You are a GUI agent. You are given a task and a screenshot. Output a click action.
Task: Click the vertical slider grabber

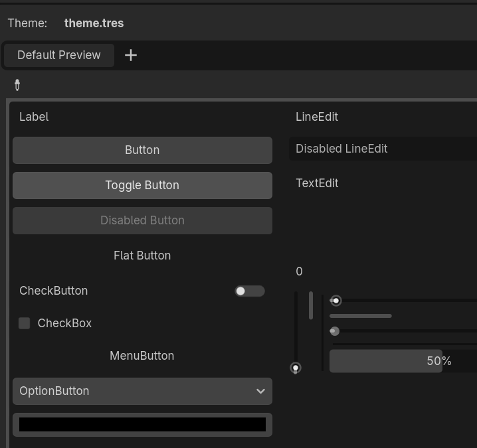[x=296, y=368]
